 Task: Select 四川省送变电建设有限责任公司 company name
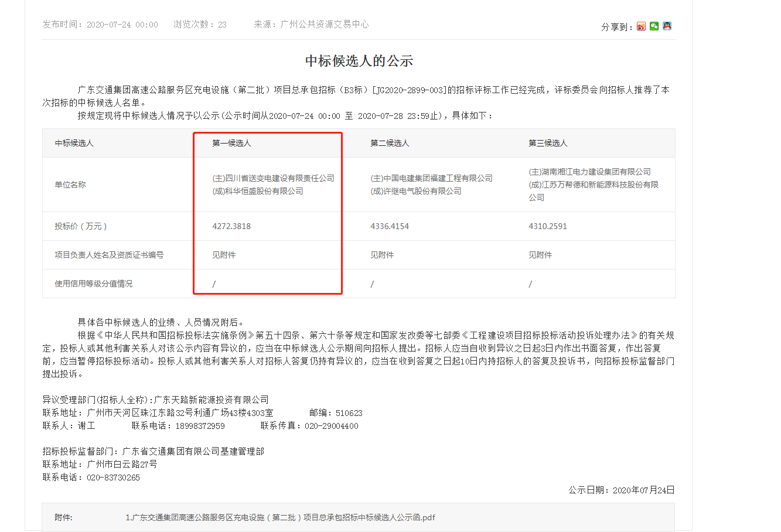pos(274,178)
